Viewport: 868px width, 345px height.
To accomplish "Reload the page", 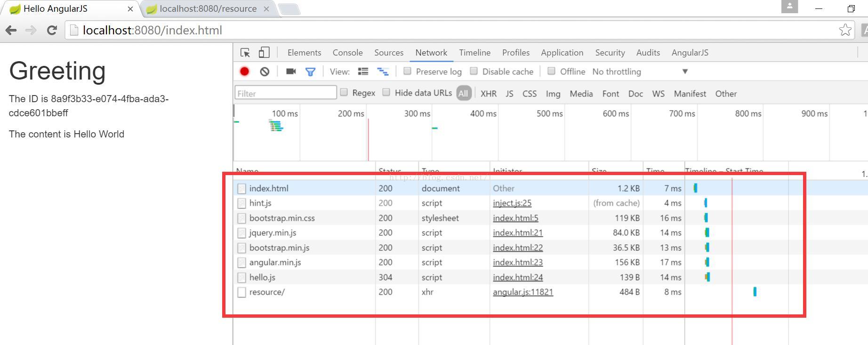I will 52,31.
